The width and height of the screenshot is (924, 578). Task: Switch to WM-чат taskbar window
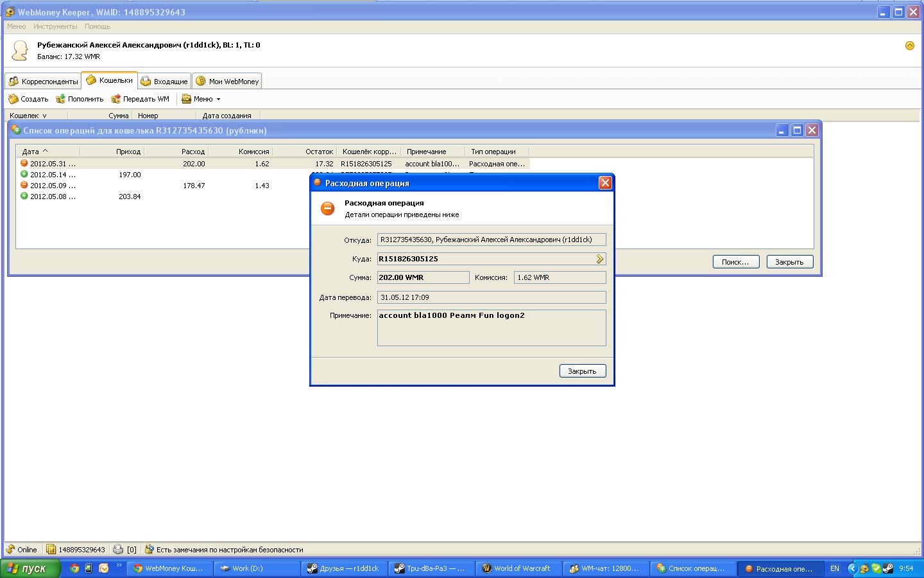coord(606,568)
